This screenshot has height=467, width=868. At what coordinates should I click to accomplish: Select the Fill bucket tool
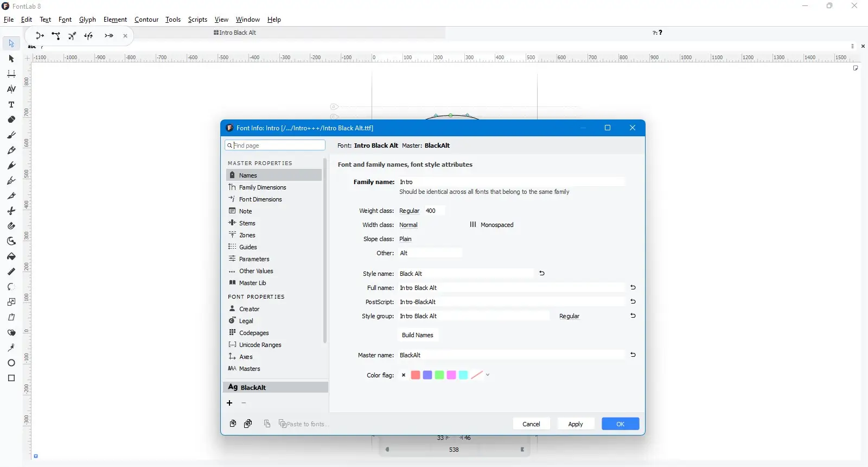pos(11,256)
